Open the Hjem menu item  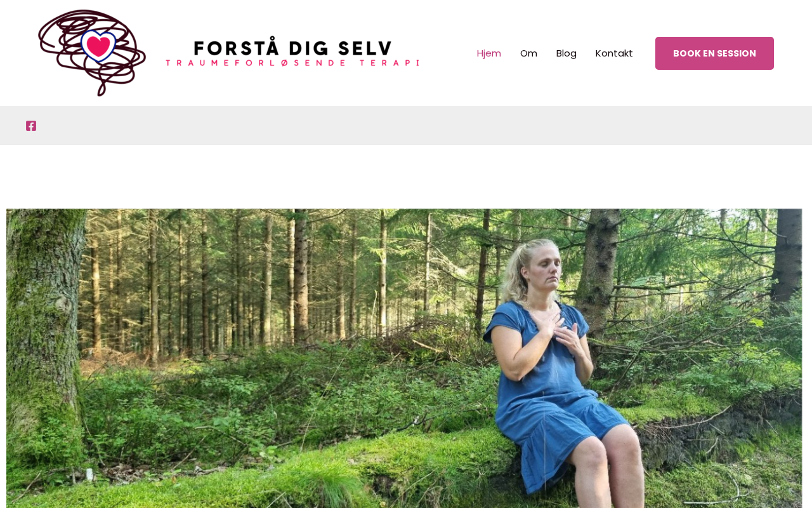coord(489,53)
